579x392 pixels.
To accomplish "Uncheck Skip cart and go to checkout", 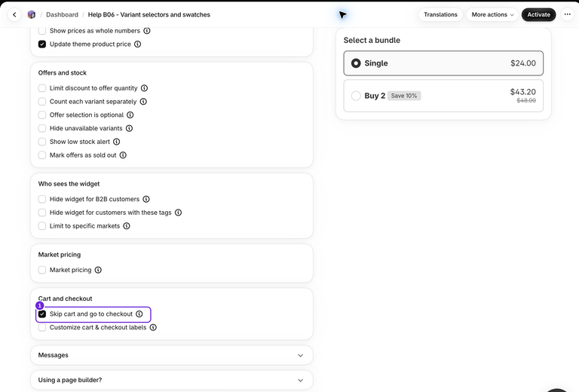I will click(42, 314).
